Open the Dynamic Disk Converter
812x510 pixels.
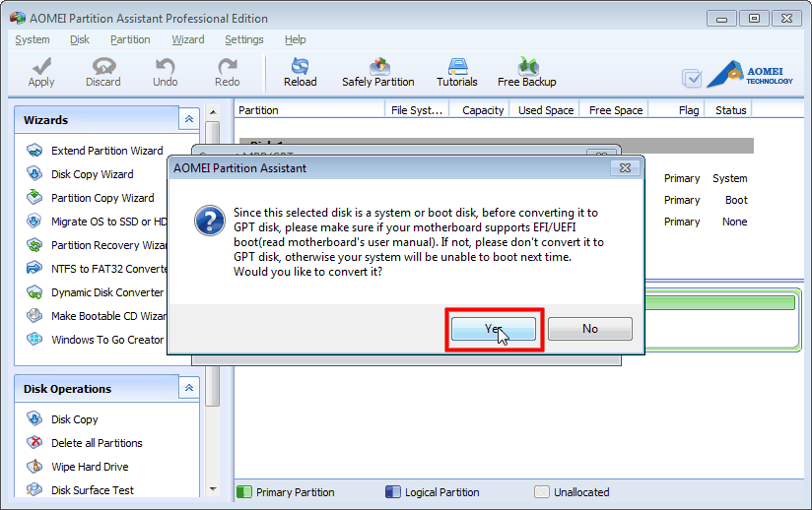97,292
